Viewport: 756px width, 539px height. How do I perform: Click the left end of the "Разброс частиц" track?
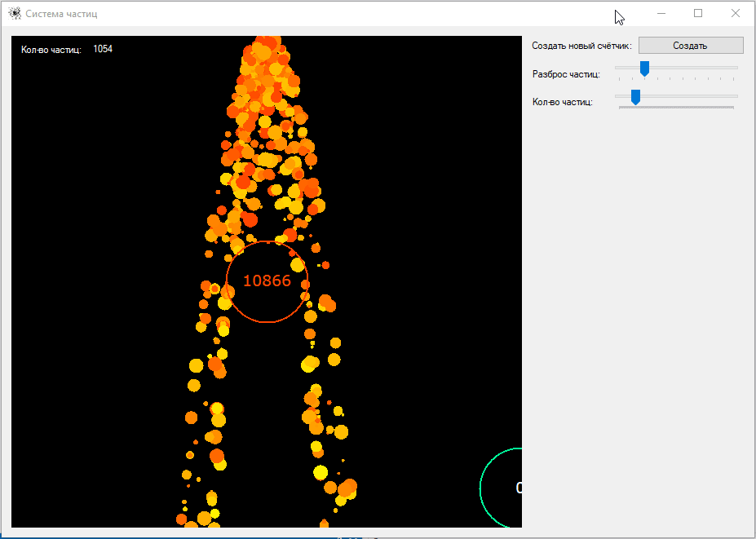pyautogui.click(x=618, y=68)
